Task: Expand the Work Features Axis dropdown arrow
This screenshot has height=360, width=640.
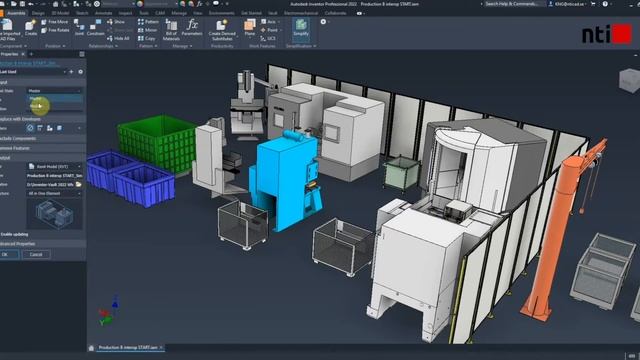Action: click(280, 22)
